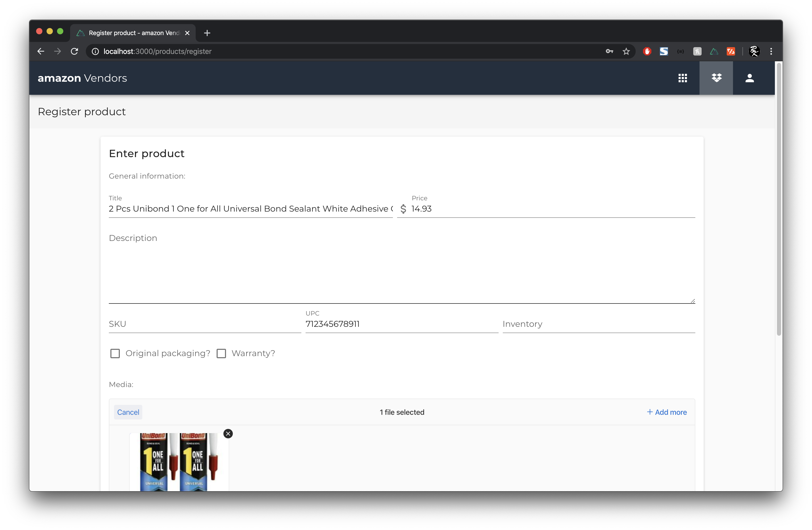Click the saved passwords key icon
The width and height of the screenshot is (812, 530).
coord(609,51)
